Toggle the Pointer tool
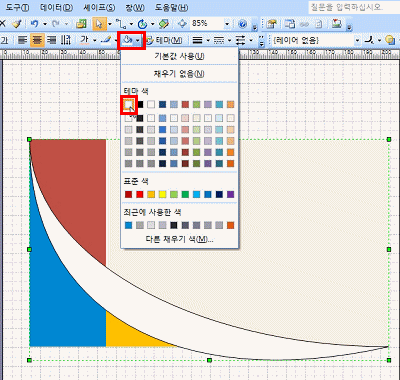The width and height of the screenshot is (400, 380). [99, 24]
